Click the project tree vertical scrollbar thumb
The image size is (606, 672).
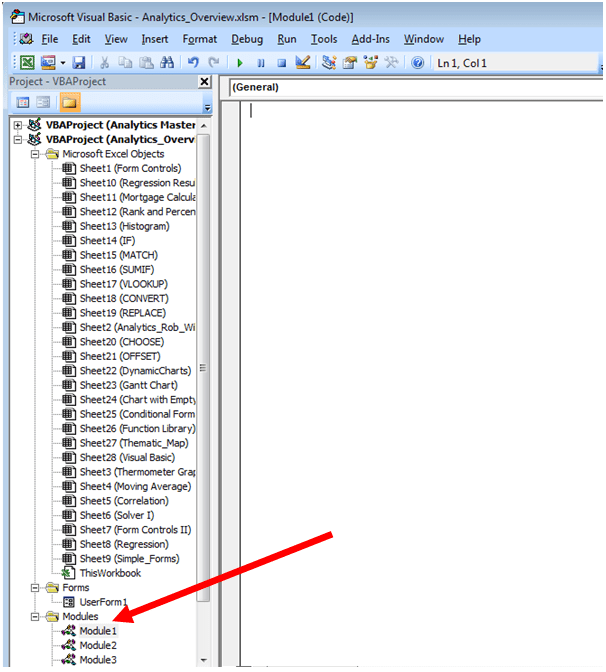204,368
